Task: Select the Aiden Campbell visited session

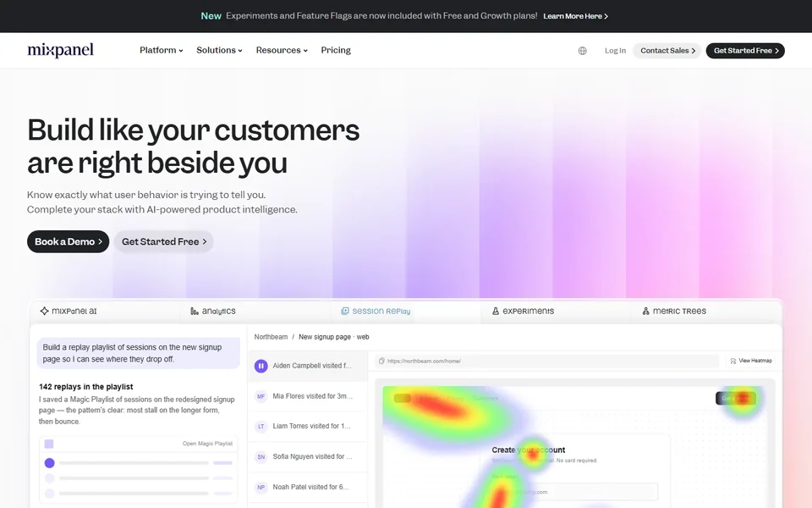Action: tap(308, 366)
